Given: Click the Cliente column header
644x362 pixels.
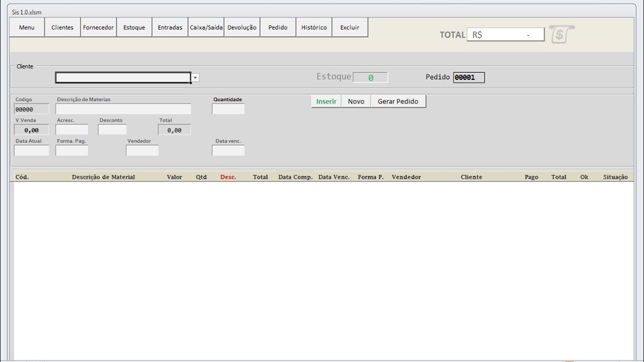Looking at the screenshot, I should pos(471,177).
